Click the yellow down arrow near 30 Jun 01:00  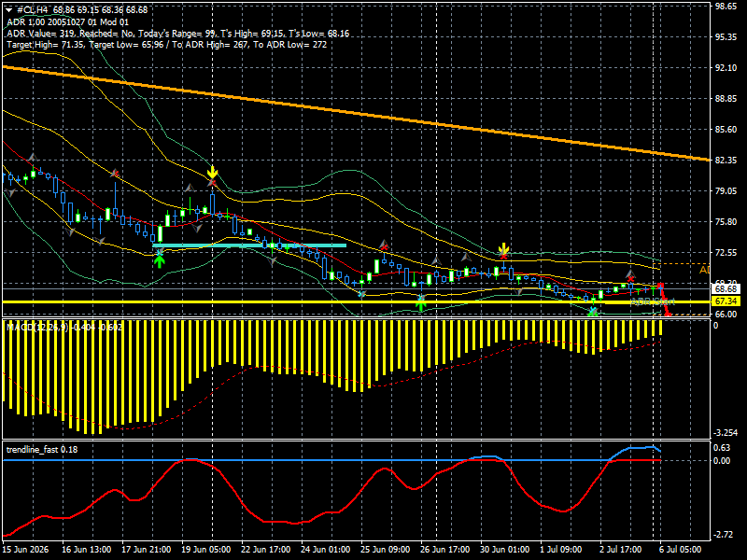click(503, 249)
